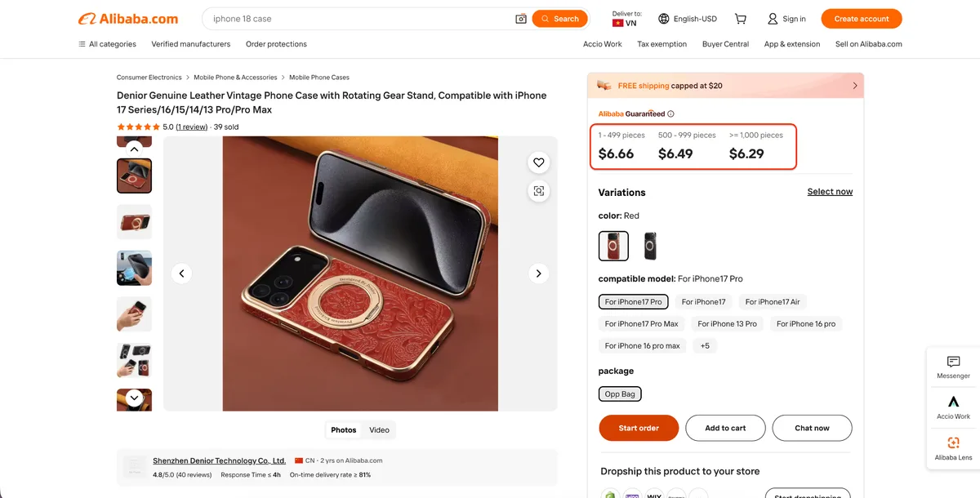
Task: Show the next product image arrow
Action: [x=538, y=273]
